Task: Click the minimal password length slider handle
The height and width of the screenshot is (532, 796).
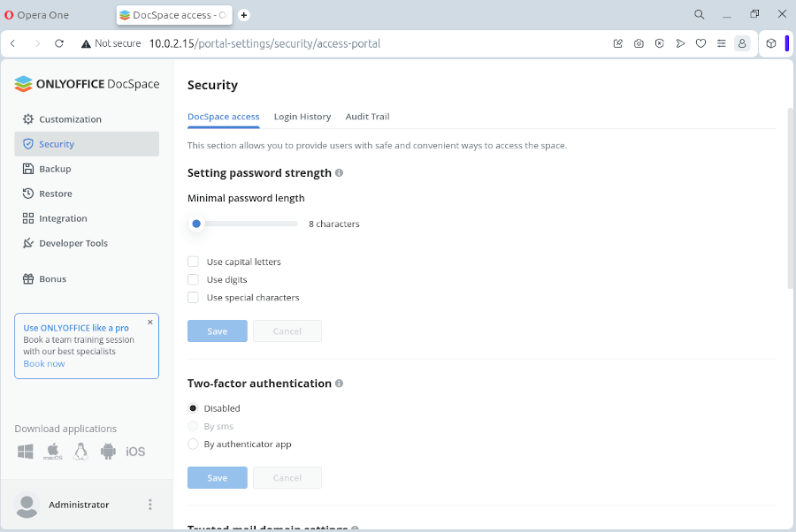Action: pyautogui.click(x=196, y=224)
